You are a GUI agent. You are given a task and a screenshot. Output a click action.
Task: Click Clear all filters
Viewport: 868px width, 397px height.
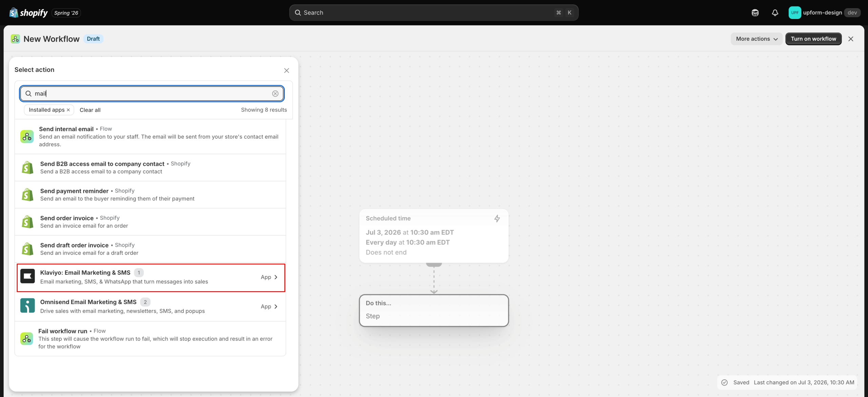[x=90, y=110]
